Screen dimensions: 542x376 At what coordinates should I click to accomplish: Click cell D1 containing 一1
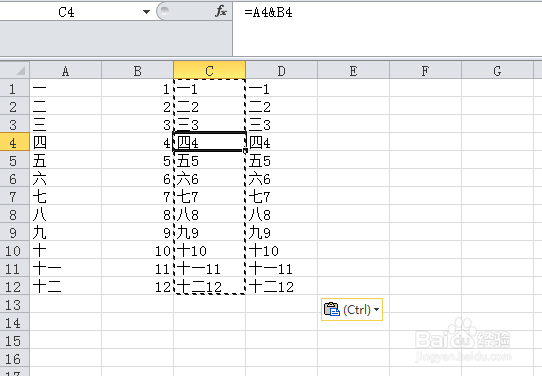[281, 88]
